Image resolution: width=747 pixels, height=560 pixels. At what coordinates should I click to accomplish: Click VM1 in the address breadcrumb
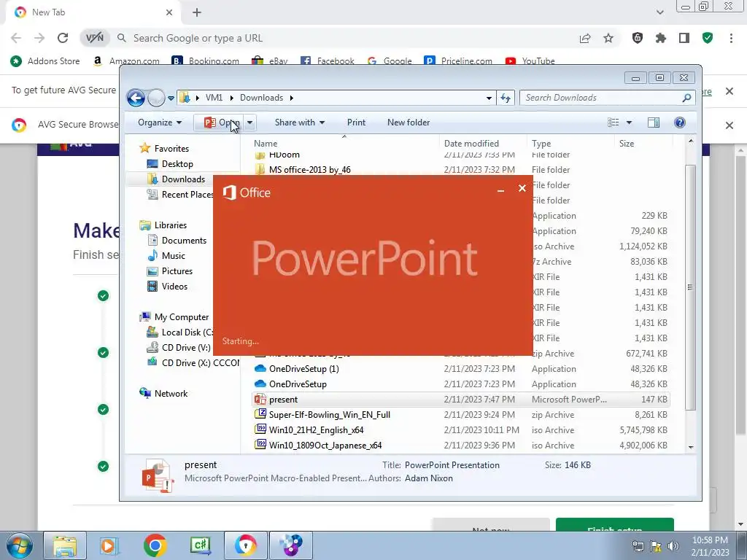[214, 98]
